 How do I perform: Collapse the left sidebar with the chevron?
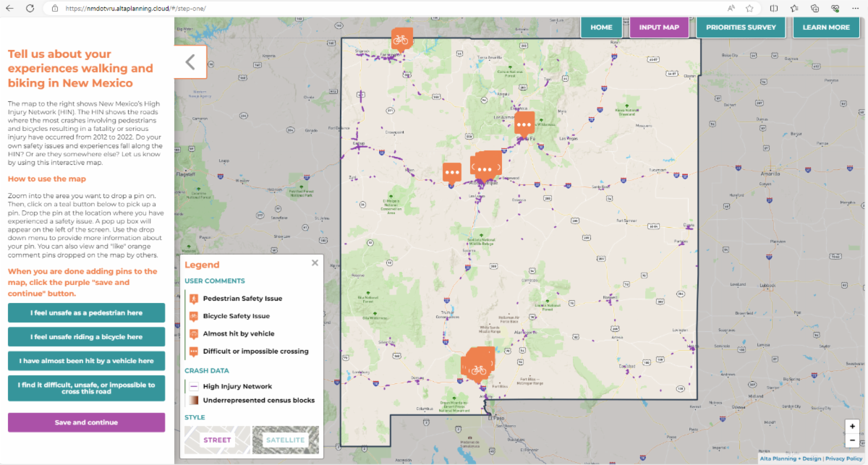[x=190, y=61]
